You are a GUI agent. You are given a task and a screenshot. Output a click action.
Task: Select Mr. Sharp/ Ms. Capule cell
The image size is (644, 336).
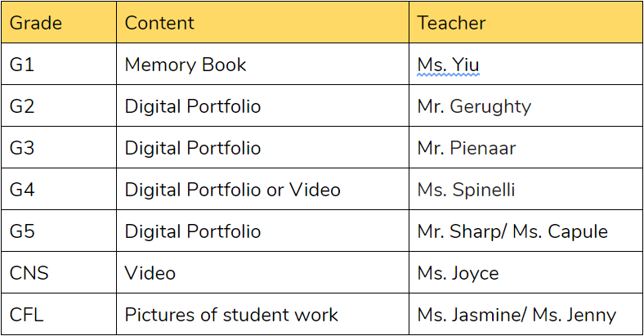pyautogui.click(x=525, y=231)
